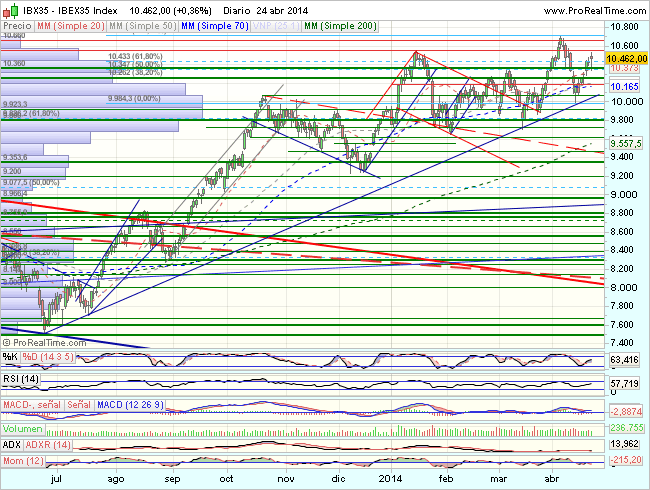The image size is (650, 490).
Task: Select the Volumen panel label
Action: click(24, 428)
